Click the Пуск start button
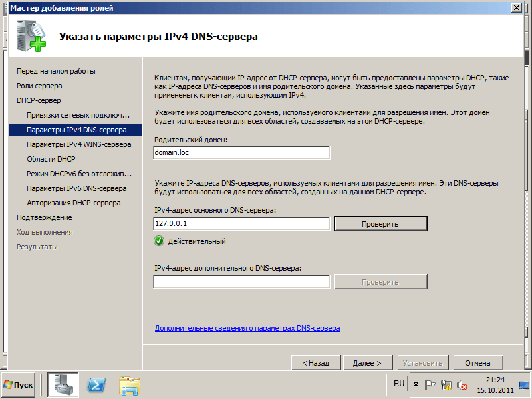The height and width of the screenshot is (399, 532). click(18, 385)
